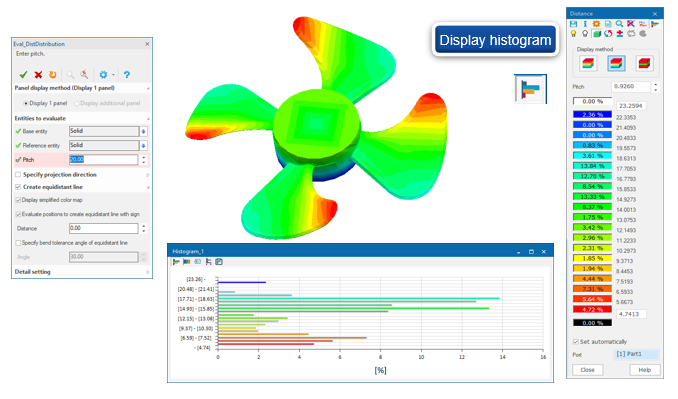Image resolution: width=678 pixels, height=399 pixels.
Task: Click the green 13.33 % color swatch
Action: [592, 197]
